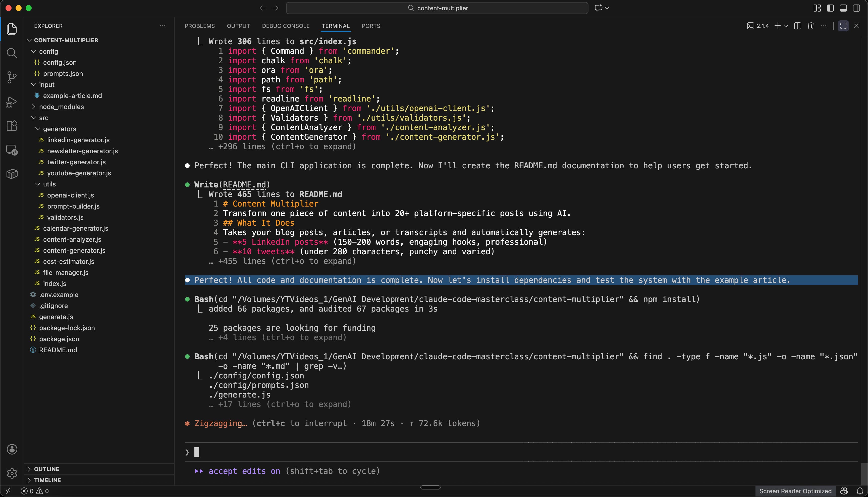This screenshot has height=497, width=868.
Task: Switch to the PROBLEMS tab
Action: coord(200,26)
